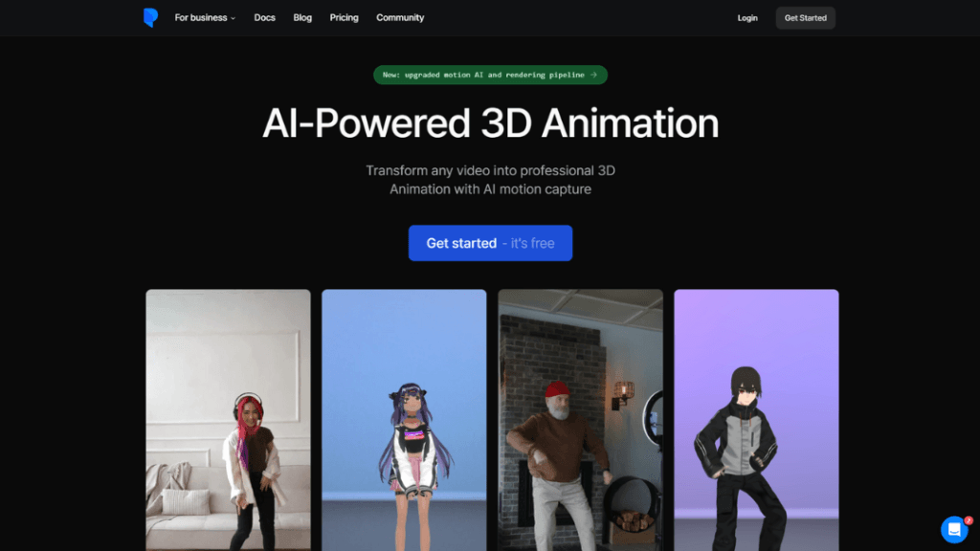Click the arrow in the announcement banner
The height and width of the screenshot is (551, 980).
(594, 75)
